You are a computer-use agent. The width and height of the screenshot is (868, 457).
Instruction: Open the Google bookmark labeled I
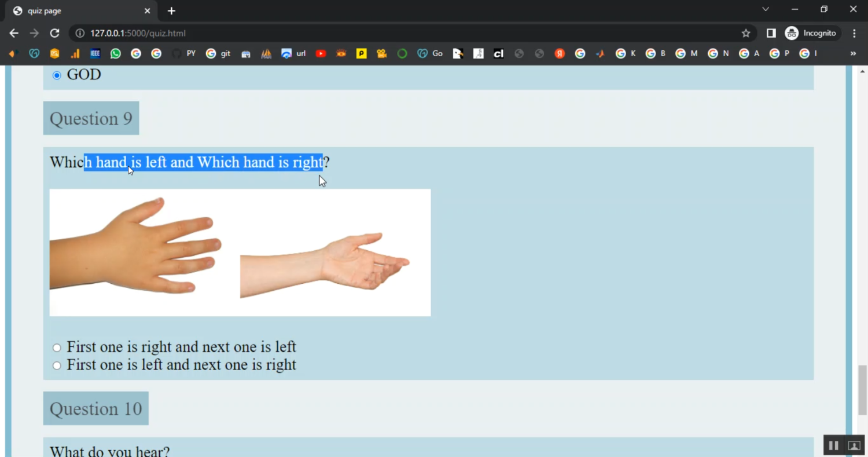(x=808, y=53)
